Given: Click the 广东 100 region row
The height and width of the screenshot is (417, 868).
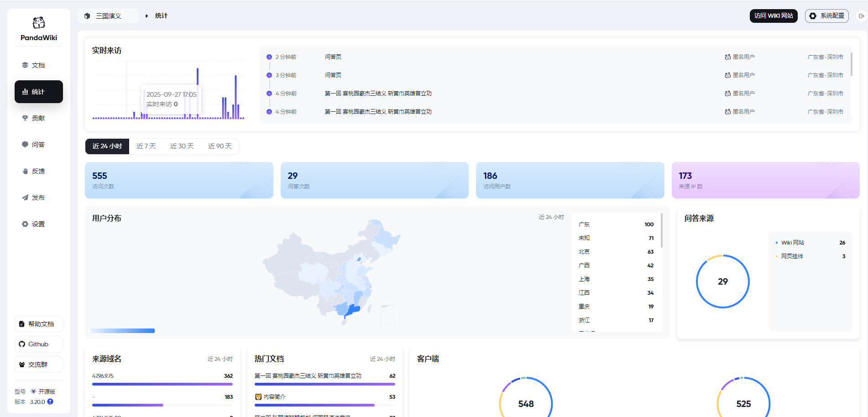Looking at the screenshot, I should point(616,224).
